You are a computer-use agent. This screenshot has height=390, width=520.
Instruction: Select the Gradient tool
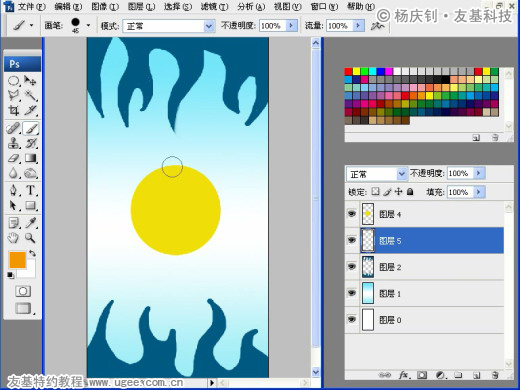(x=30, y=158)
